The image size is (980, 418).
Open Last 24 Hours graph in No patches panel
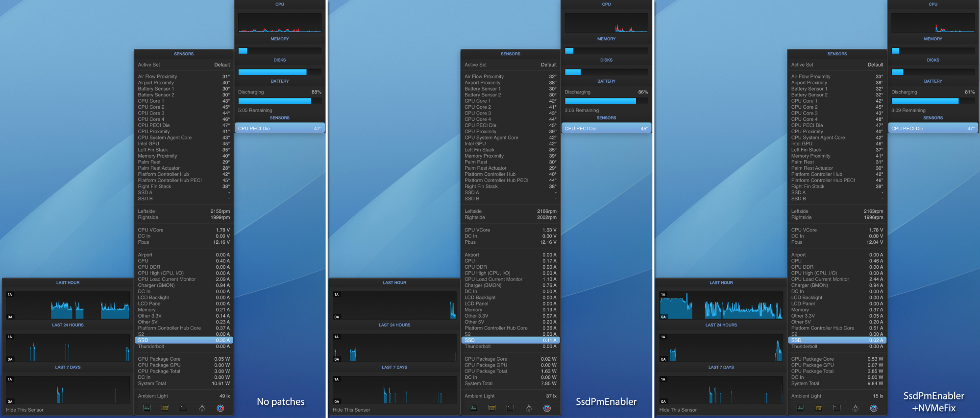pos(68,348)
